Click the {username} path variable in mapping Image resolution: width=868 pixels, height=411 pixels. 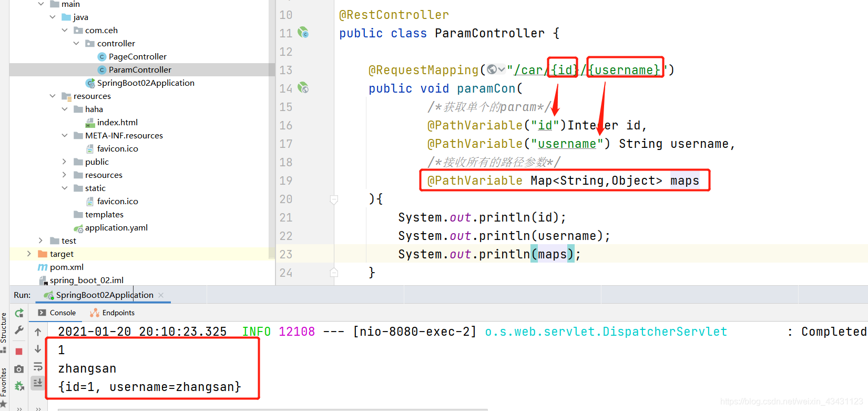[x=624, y=69]
